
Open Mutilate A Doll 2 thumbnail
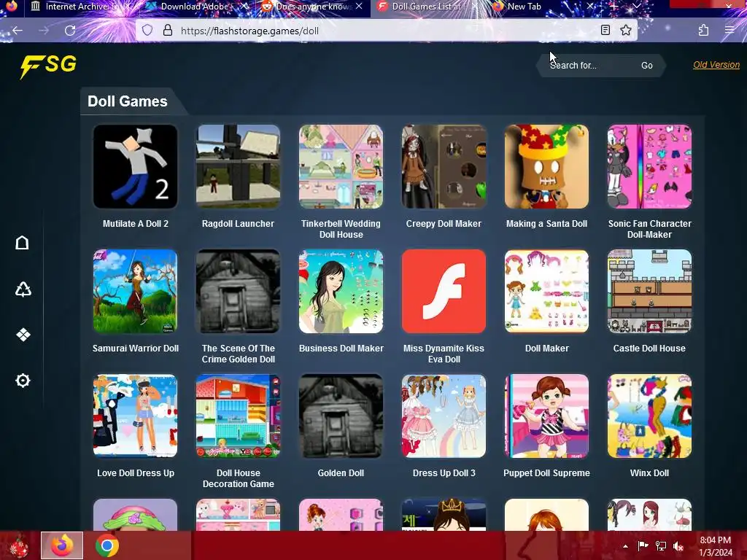(x=135, y=167)
